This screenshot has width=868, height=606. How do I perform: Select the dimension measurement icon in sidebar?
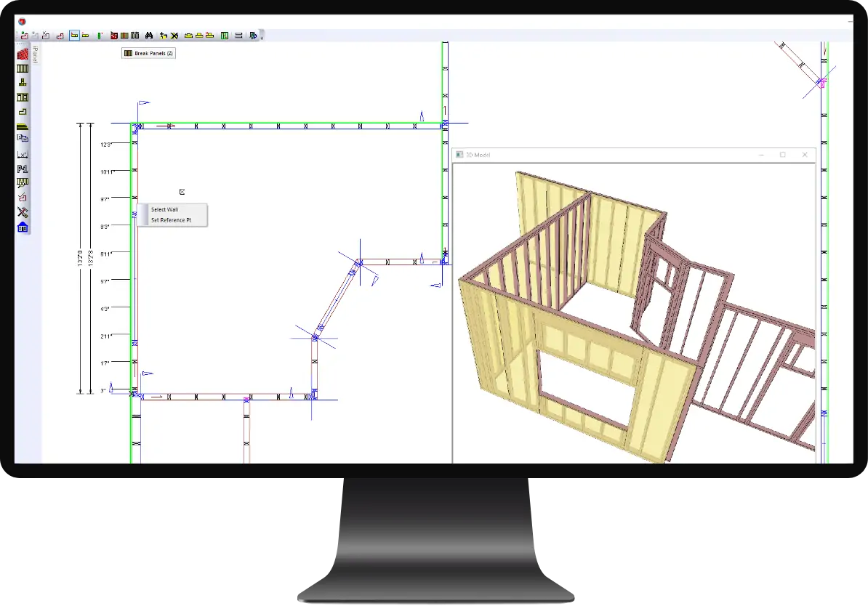pos(22,154)
